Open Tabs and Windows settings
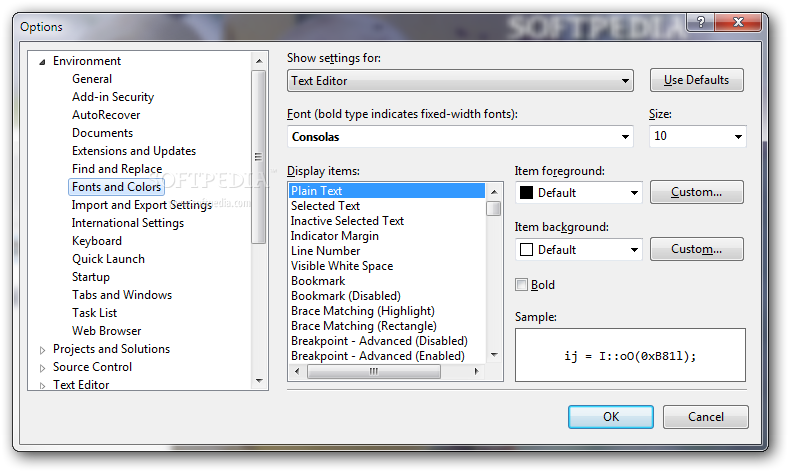Screen dimensions: 789x472 click(x=122, y=295)
